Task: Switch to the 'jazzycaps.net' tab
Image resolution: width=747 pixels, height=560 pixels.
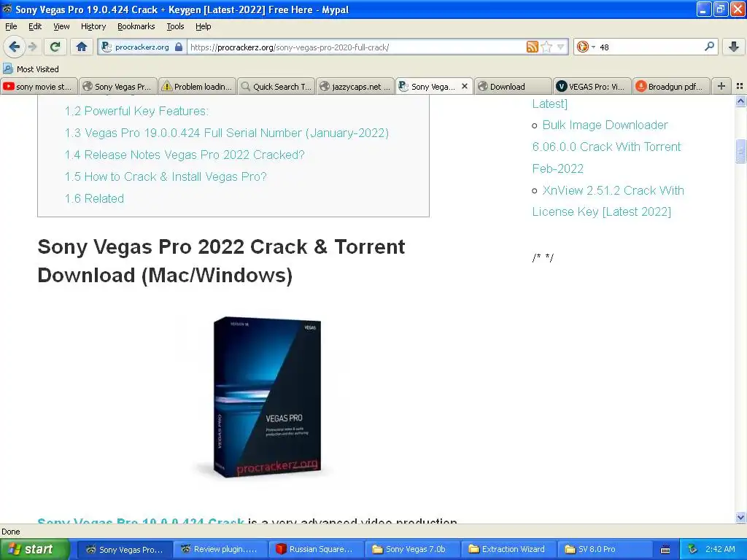Action: click(355, 86)
